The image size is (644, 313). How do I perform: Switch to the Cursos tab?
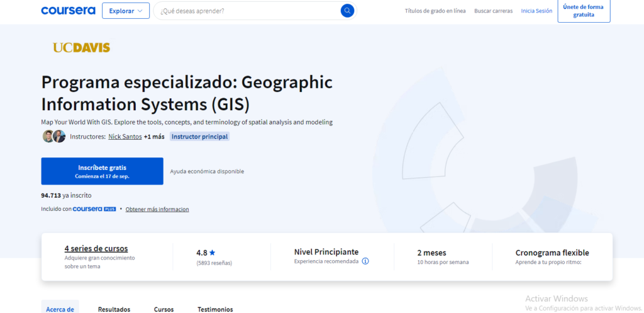point(164,309)
